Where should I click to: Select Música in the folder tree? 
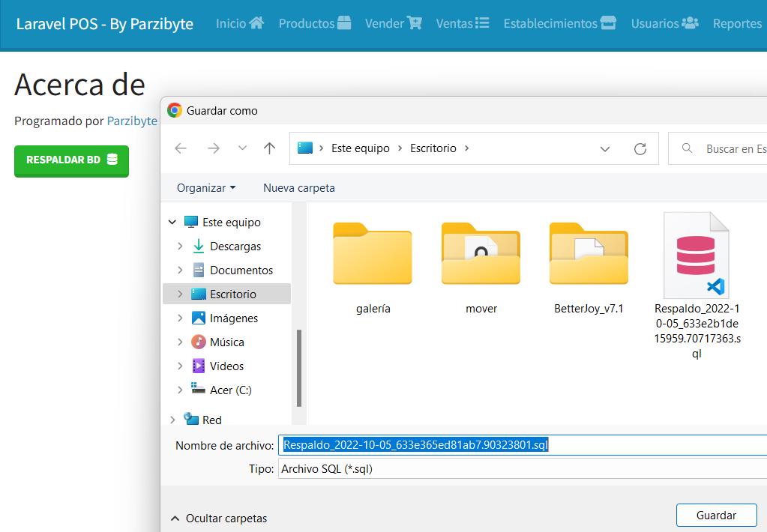226,342
